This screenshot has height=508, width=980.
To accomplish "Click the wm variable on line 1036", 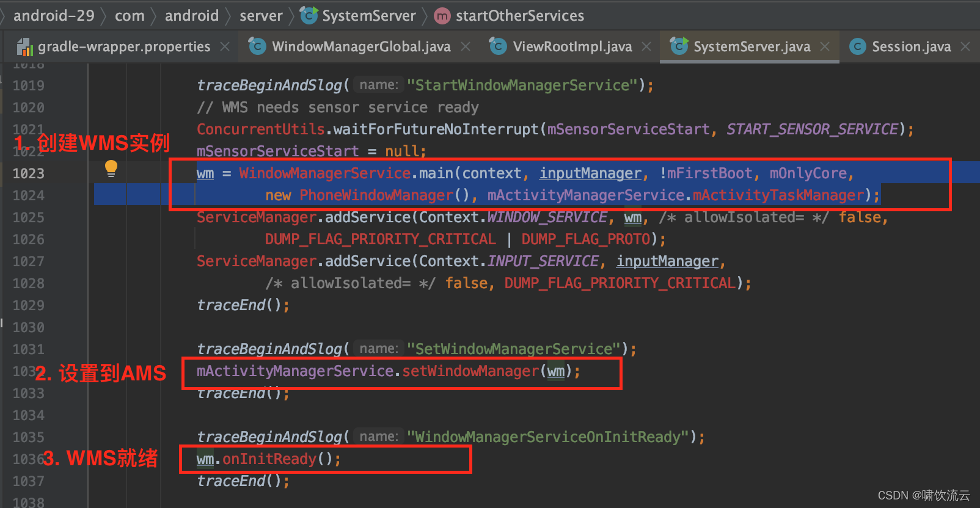I will coord(205,459).
